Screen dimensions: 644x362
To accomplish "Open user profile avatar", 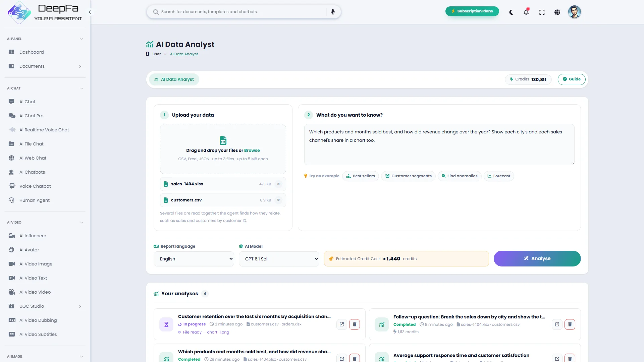I will click(x=574, y=12).
